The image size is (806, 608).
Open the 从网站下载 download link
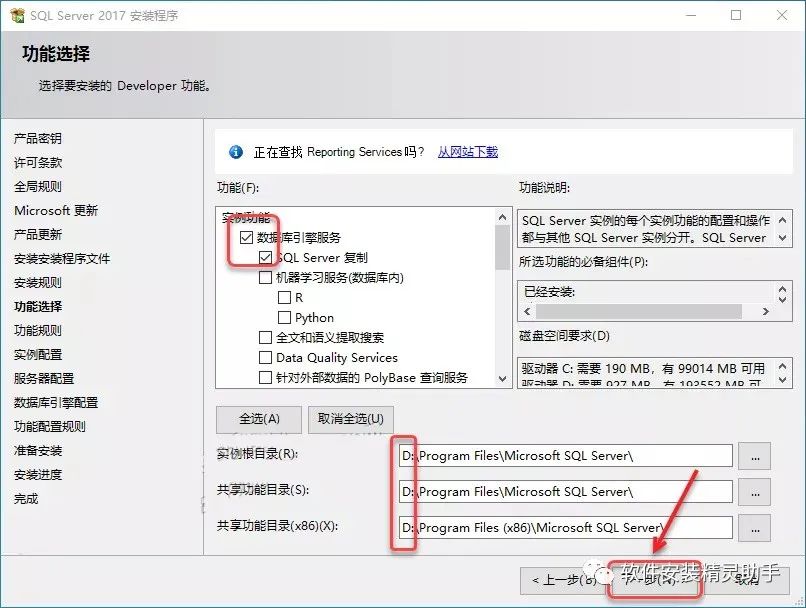coord(468,152)
